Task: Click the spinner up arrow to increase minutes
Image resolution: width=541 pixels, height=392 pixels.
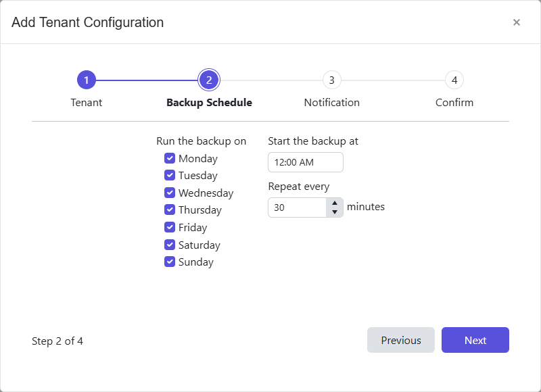Action: (x=335, y=203)
